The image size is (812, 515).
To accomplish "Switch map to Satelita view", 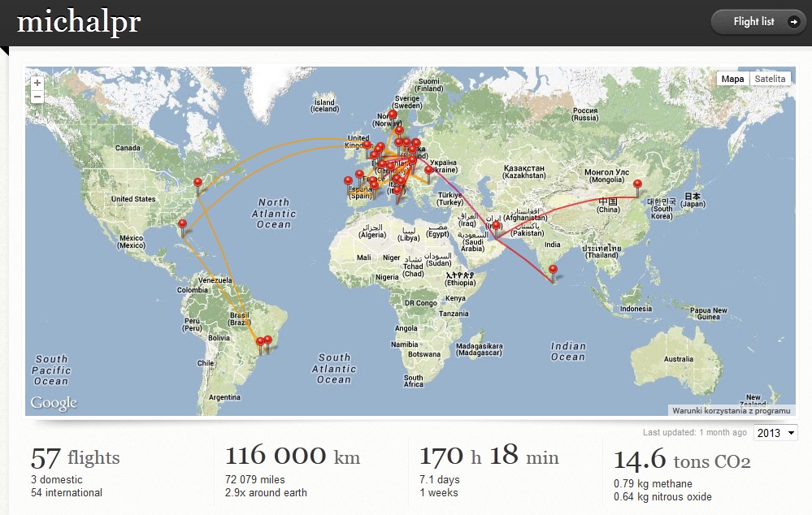I will [770, 79].
